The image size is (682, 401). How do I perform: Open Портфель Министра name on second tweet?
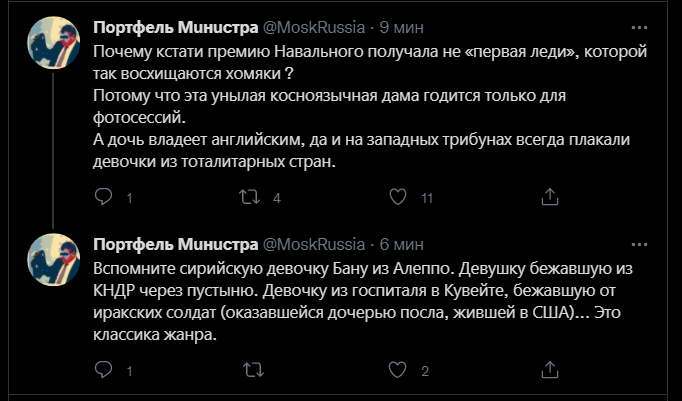(176, 244)
